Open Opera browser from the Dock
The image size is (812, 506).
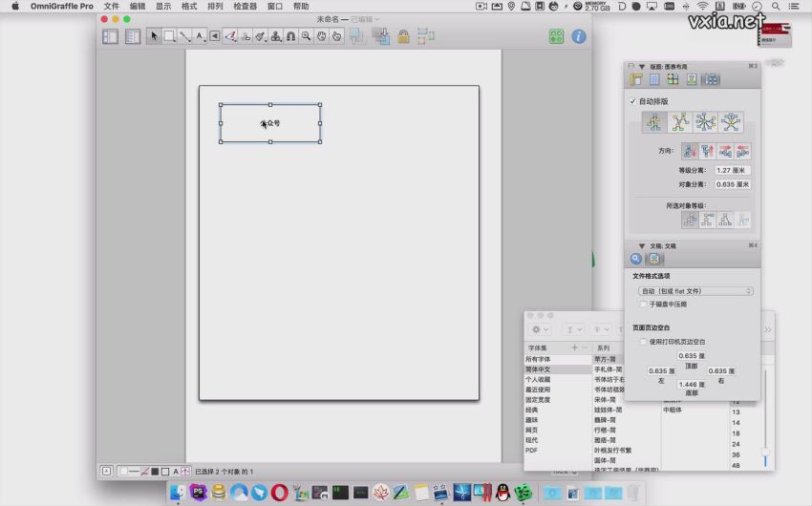[279, 492]
